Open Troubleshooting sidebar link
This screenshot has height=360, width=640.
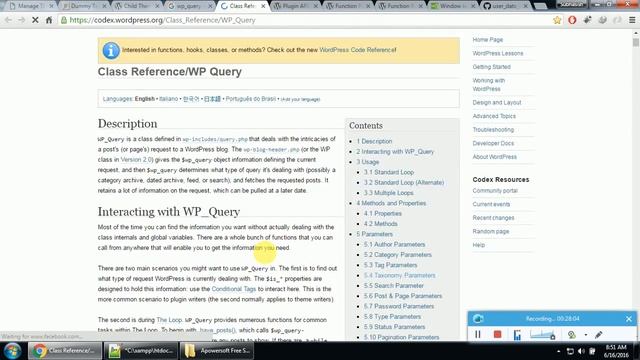coord(493,130)
